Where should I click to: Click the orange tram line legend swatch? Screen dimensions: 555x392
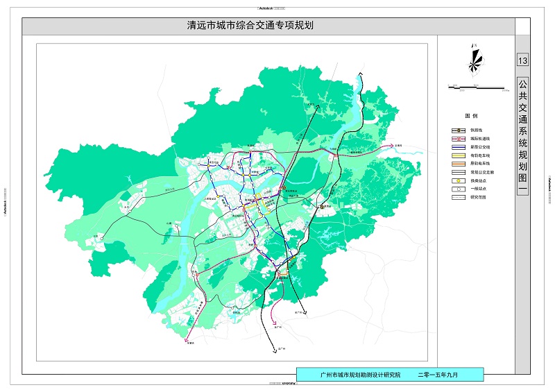(x=457, y=164)
